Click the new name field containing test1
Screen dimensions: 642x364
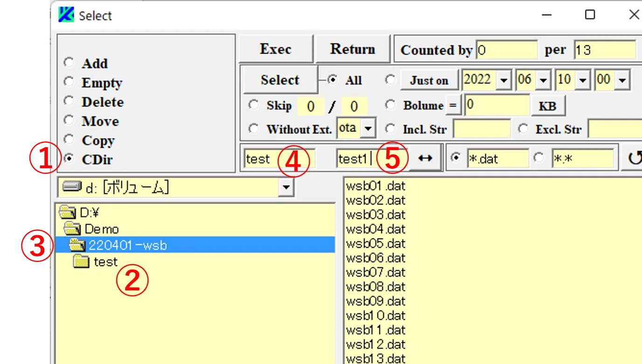tap(371, 159)
